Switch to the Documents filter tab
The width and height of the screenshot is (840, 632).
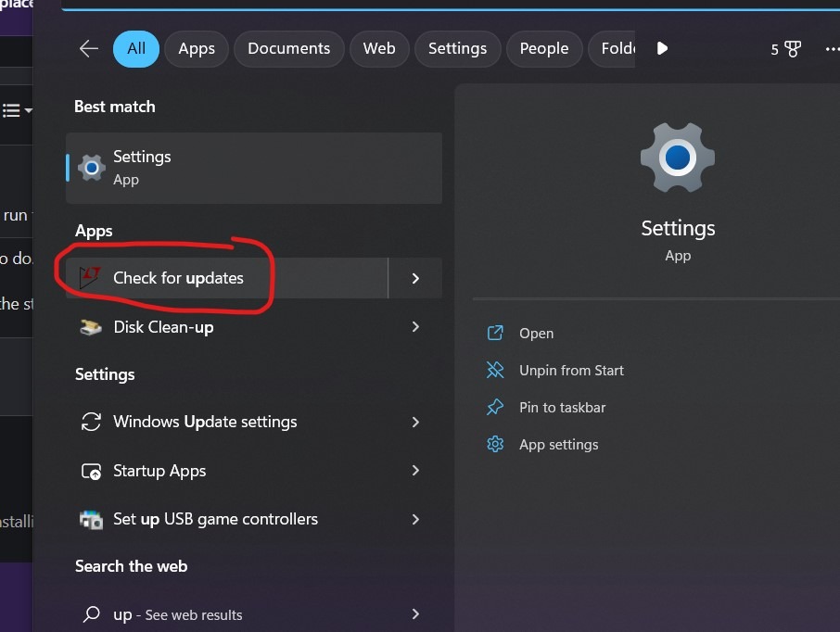tap(288, 49)
